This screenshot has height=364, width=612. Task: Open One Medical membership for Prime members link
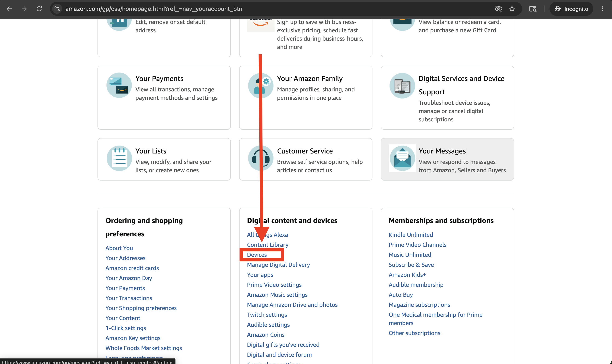pos(436,319)
